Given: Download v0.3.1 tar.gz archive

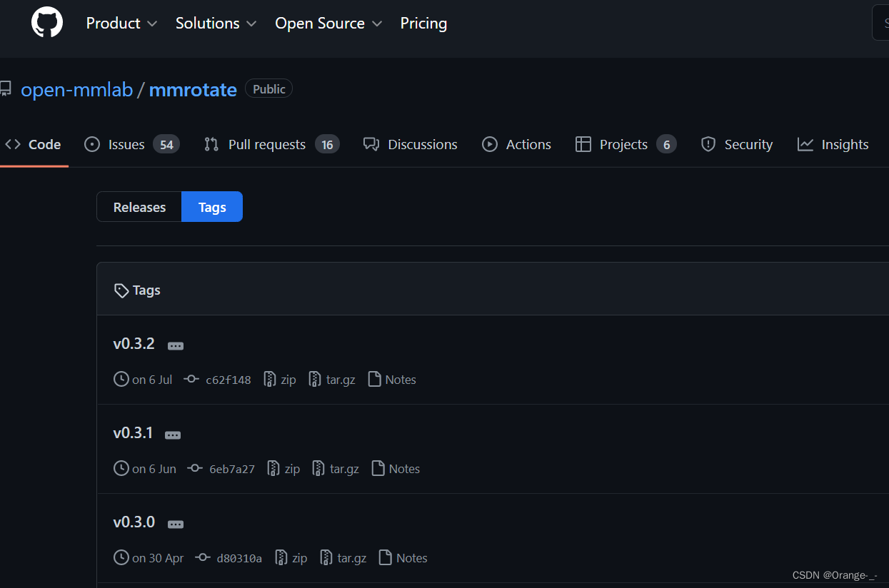Looking at the screenshot, I should click(x=336, y=469).
